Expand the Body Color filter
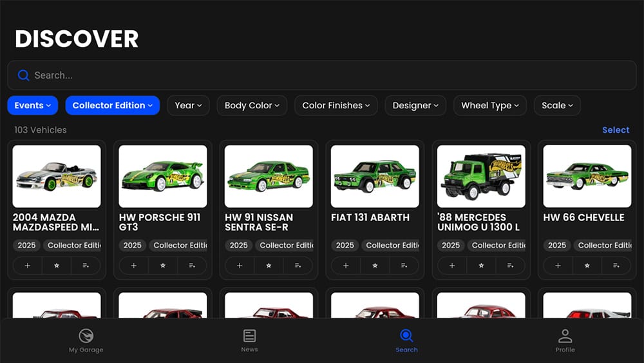 pos(252,105)
